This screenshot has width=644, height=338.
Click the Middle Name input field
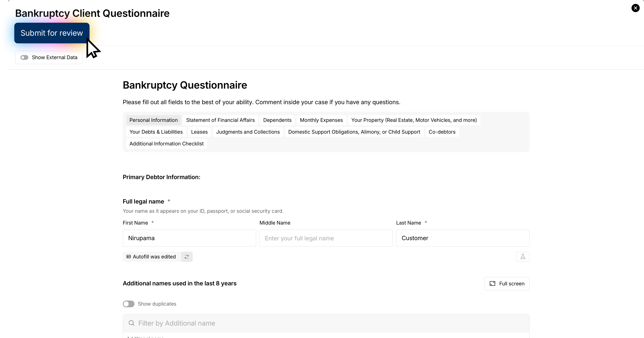tap(326, 238)
